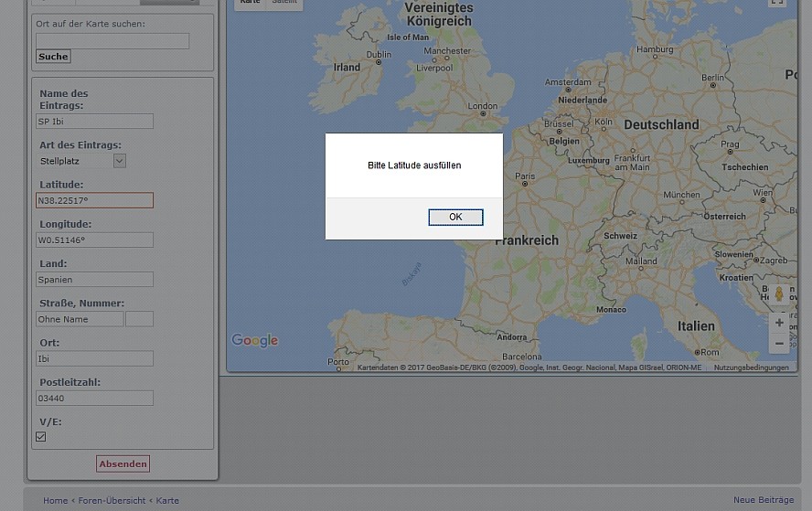This screenshot has height=511, width=812.
Task: Click the Land field containing Spanien
Action: click(x=94, y=280)
